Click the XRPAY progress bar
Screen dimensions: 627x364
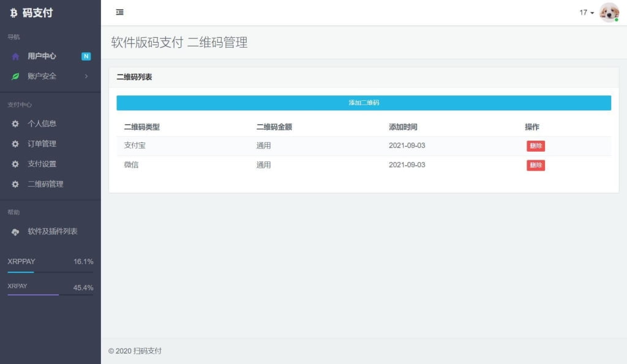click(x=50, y=295)
